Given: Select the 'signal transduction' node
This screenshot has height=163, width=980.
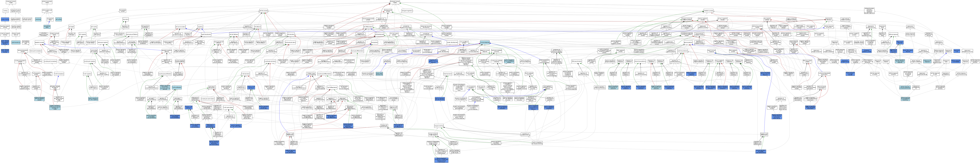Looking at the screenshot, I should tap(206, 34).
